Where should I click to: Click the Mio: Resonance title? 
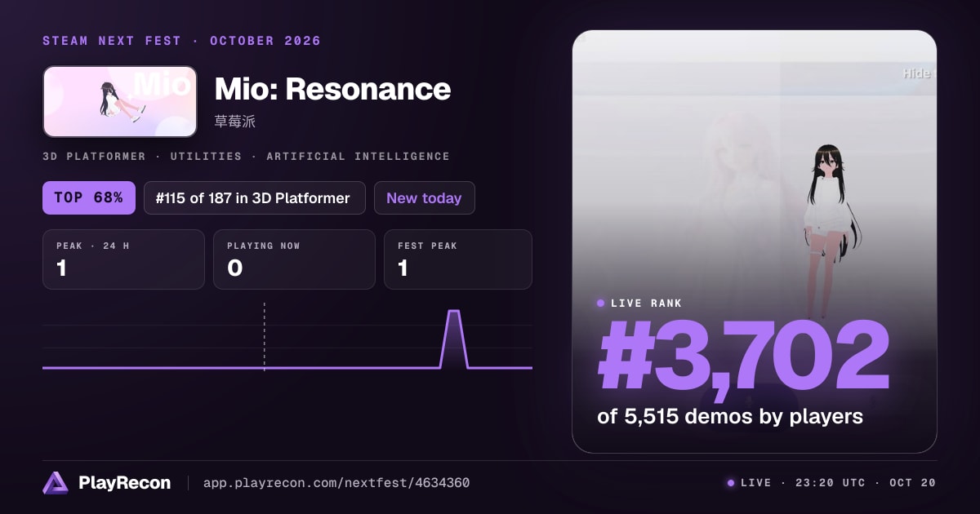[332, 88]
